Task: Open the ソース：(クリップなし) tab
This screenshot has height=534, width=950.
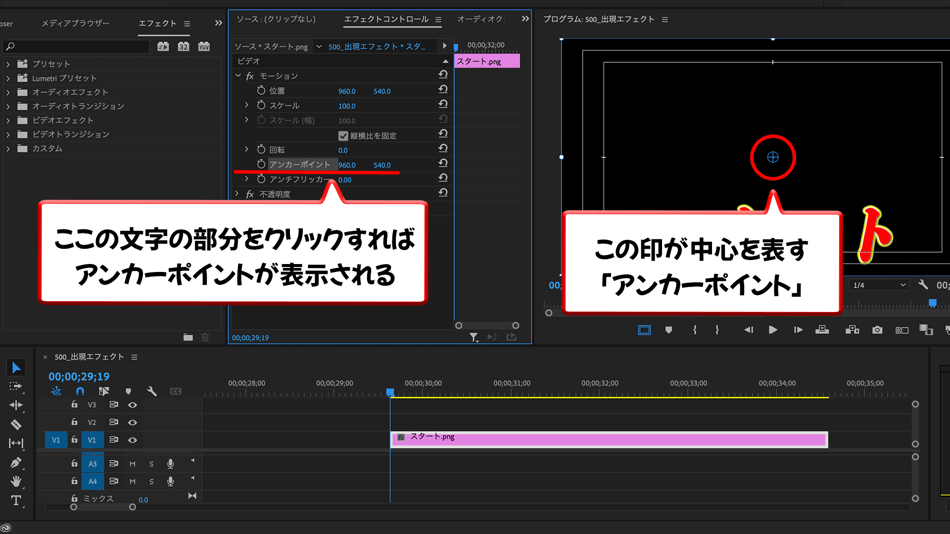Action: pos(276,19)
